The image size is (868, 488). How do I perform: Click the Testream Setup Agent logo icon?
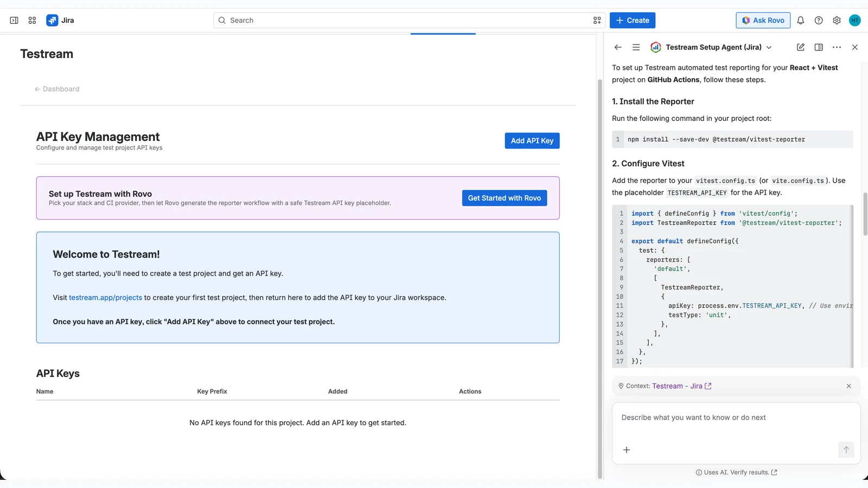click(x=656, y=47)
